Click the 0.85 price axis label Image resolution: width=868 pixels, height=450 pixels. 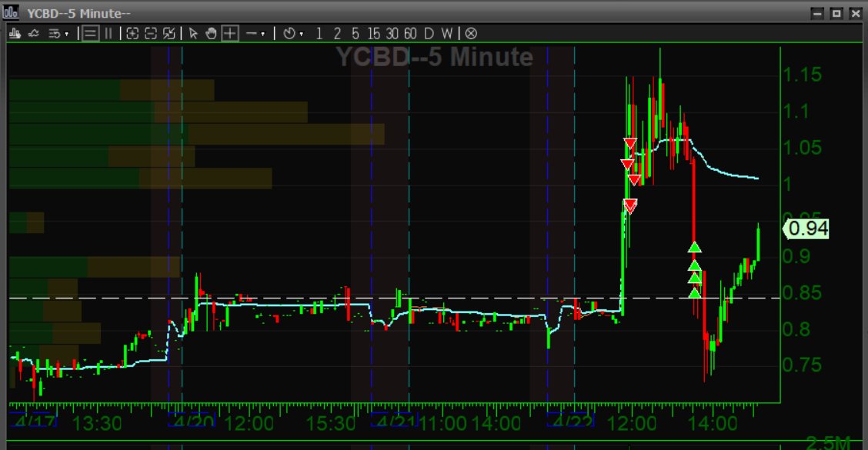[802, 293]
